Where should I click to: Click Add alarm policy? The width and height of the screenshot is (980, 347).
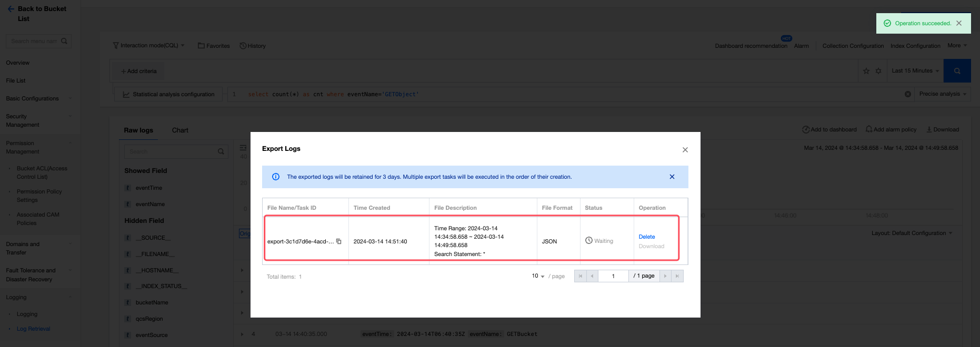coord(891,129)
